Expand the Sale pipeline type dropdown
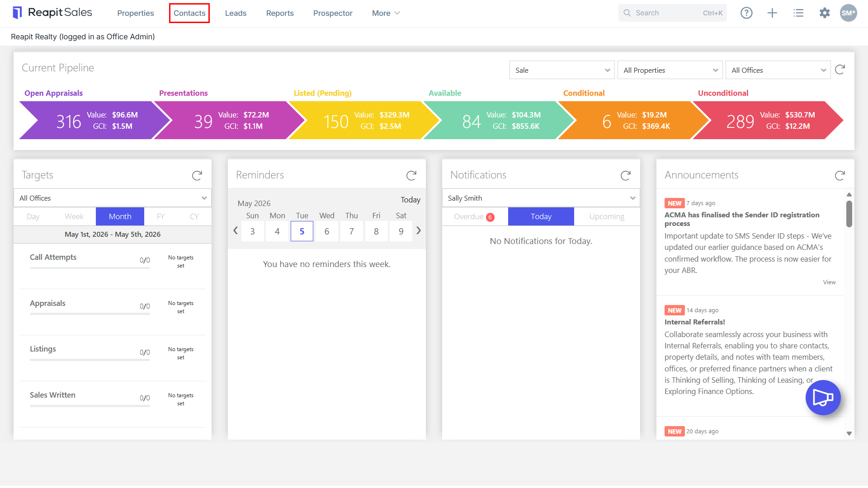 [562, 70]
